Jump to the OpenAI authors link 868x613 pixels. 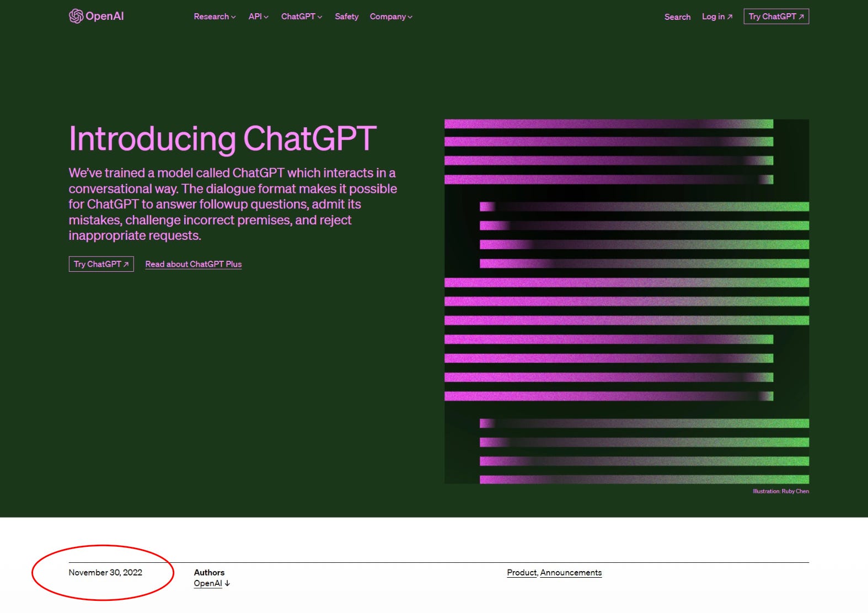(212, 583)
